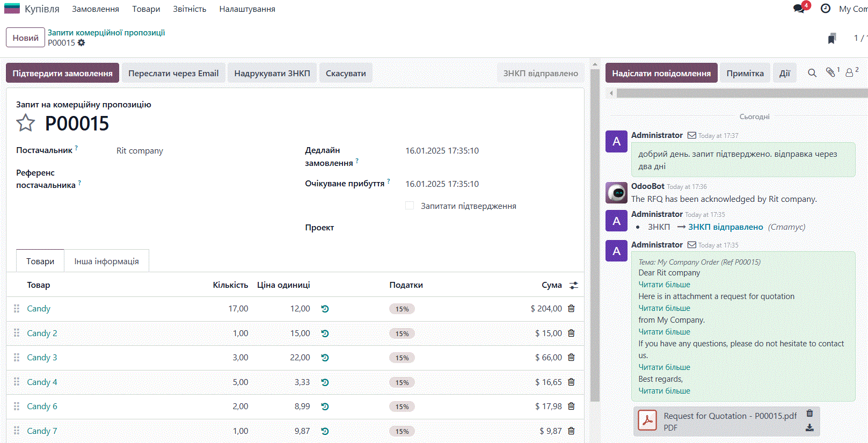This screenshot has height=443, width=868.
Task: Open the column settings icon beside Сума
Action: tap(573, 285)
